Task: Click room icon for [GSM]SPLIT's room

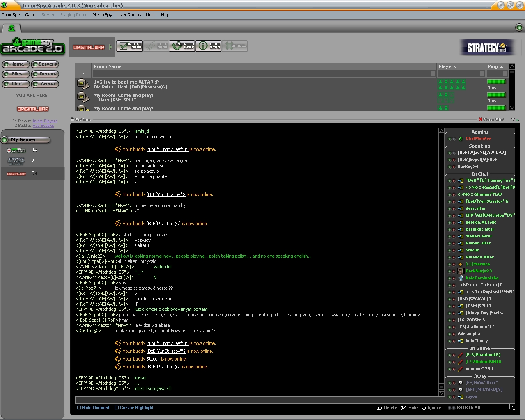Action: click(83, 97)
